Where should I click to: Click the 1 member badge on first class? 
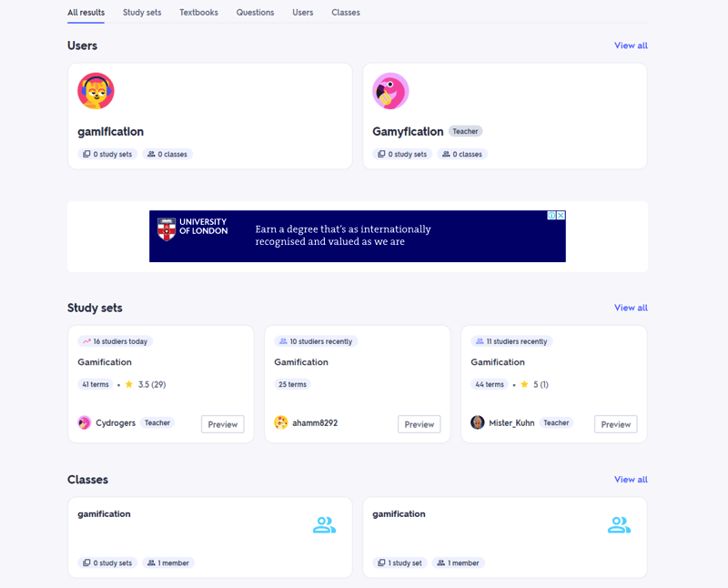click(168, 563)
